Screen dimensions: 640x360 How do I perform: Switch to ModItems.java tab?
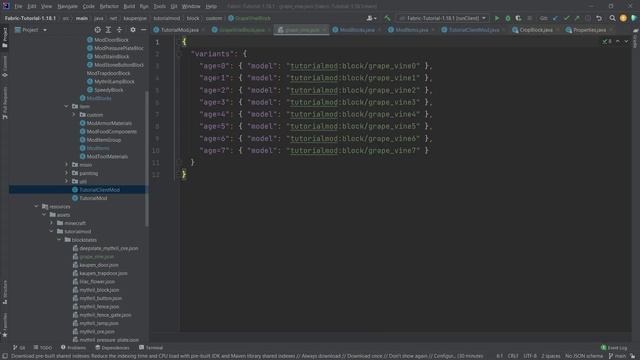411,30
